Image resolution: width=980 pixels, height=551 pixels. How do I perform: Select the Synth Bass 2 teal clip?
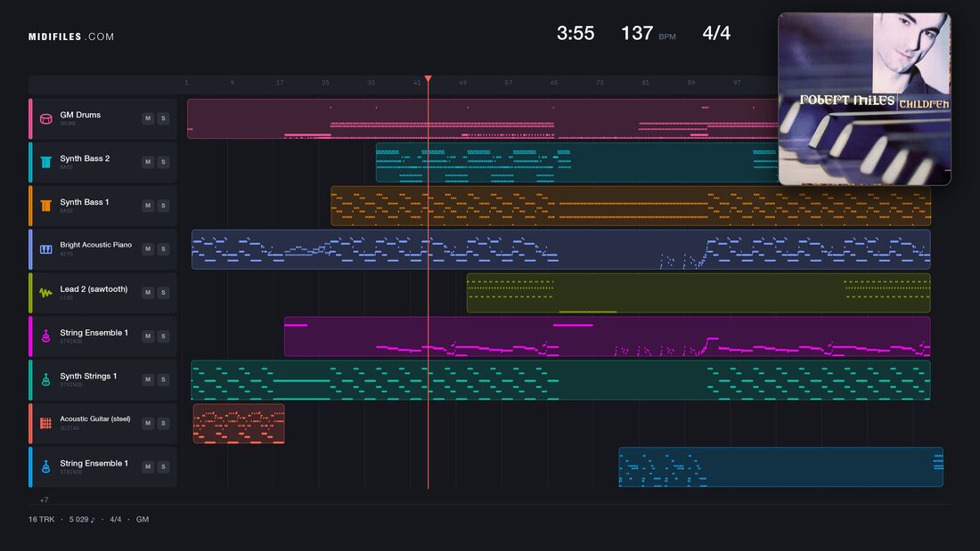pyautogui.click(x=577, y=162)
